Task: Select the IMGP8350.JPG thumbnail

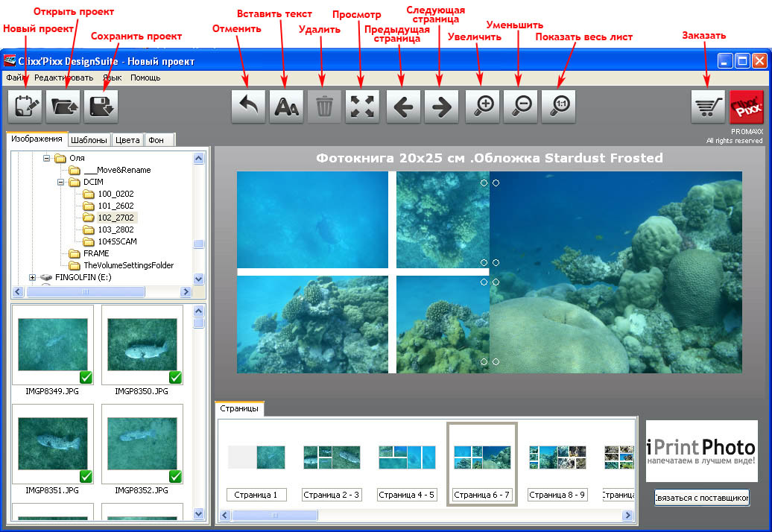Action: [142, 344]
